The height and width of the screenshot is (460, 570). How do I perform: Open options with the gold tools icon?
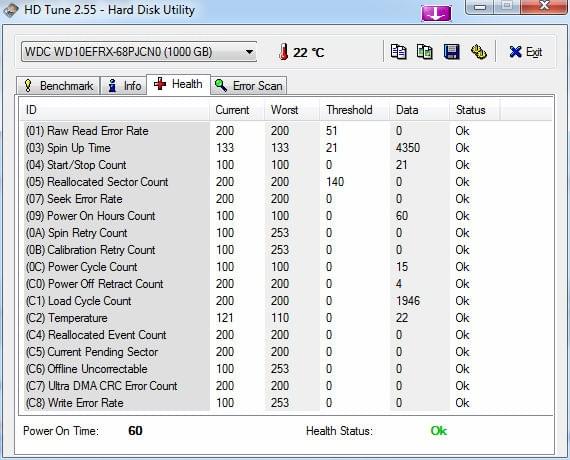[478, 52]
